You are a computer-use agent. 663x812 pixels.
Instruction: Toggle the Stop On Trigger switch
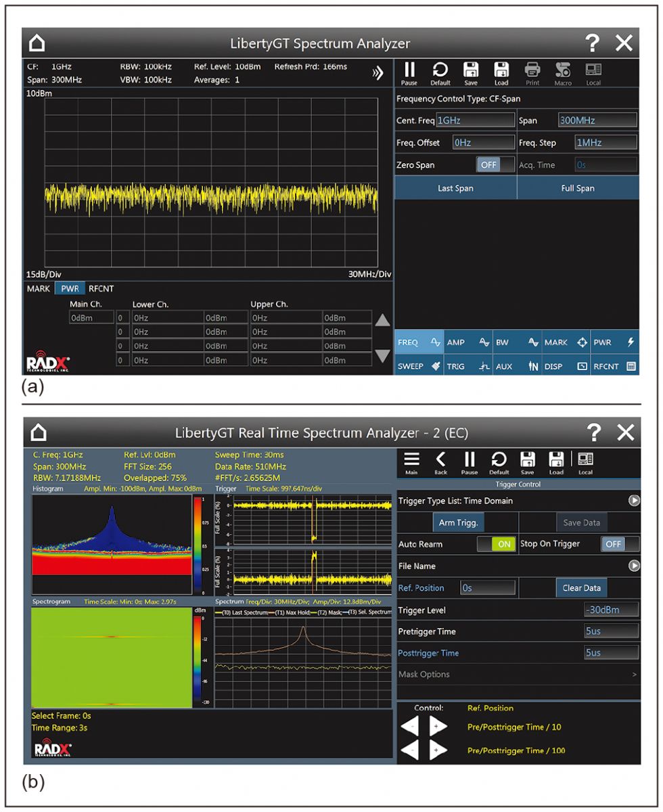click(x=620, y=544)
